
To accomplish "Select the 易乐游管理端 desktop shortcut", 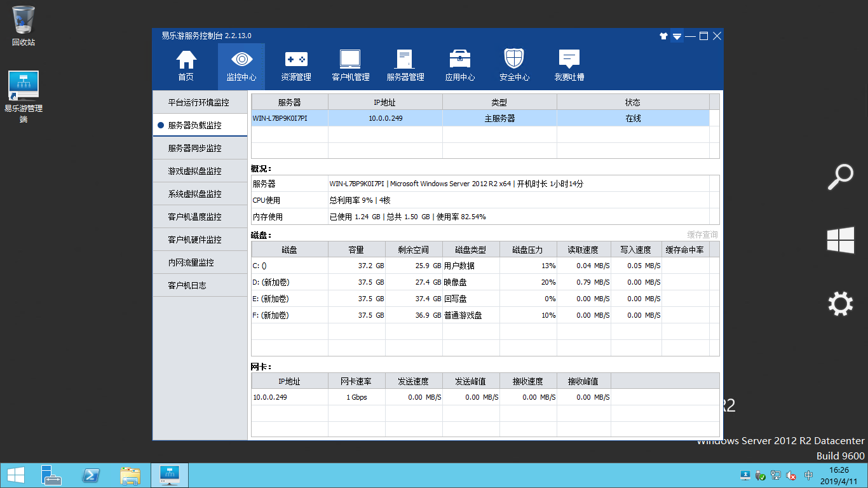I will (x=24, y=97).
